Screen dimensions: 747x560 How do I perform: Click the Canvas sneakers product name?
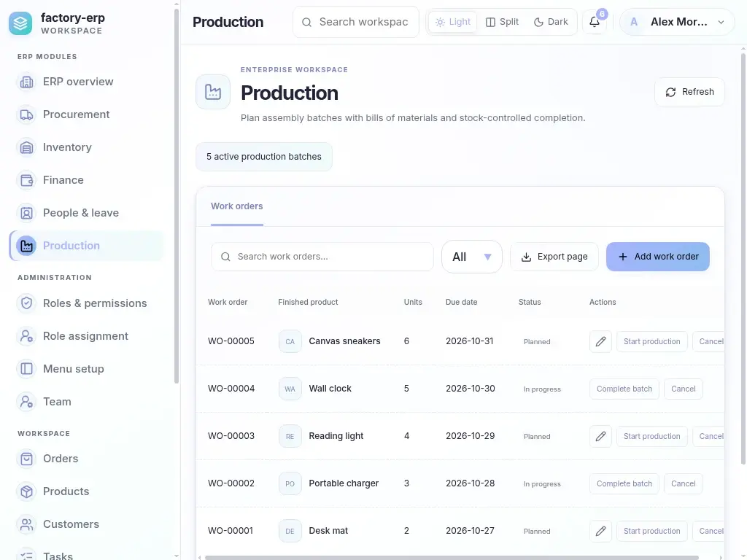pos(344,341)
